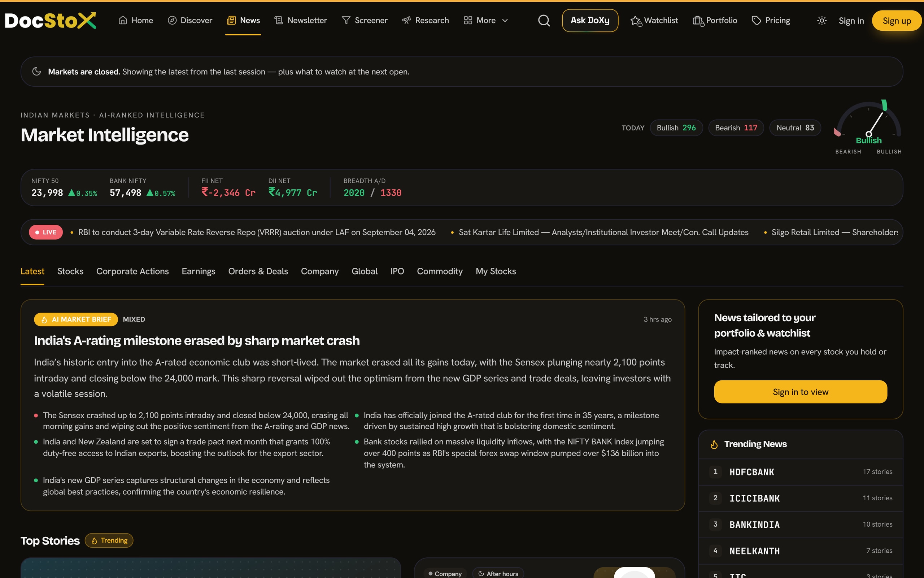Screen dimensions: 924x578
Task: Click the Sign in link
Action: [x=851, y=21]
